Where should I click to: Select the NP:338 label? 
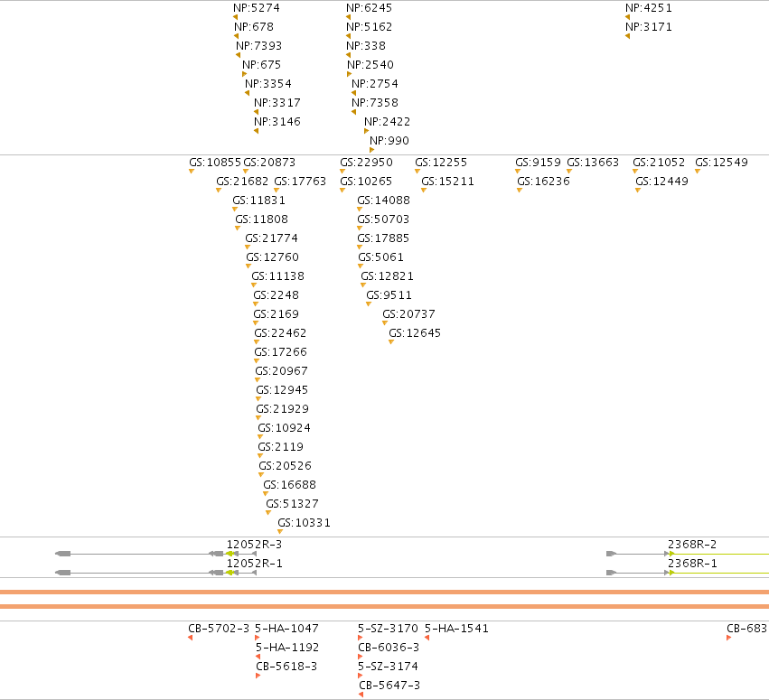point(366,46)
